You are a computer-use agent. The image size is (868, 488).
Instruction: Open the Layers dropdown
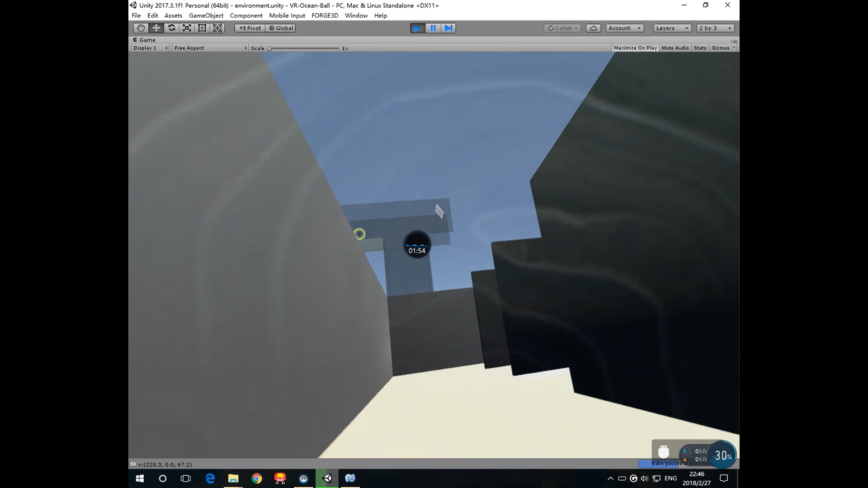pos(672,28)
